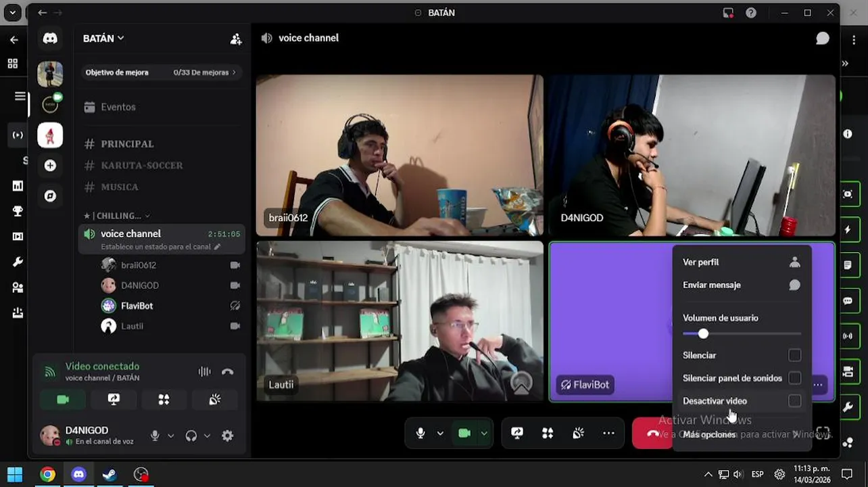Show hidden tray icons chevron
Screen dimensions: 868x487
point(708,474)
